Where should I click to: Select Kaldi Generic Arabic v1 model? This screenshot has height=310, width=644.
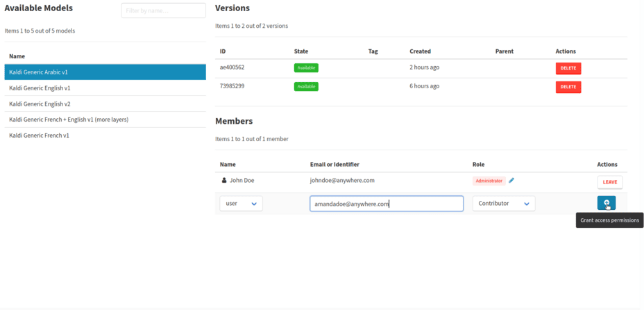click(105, 72)
